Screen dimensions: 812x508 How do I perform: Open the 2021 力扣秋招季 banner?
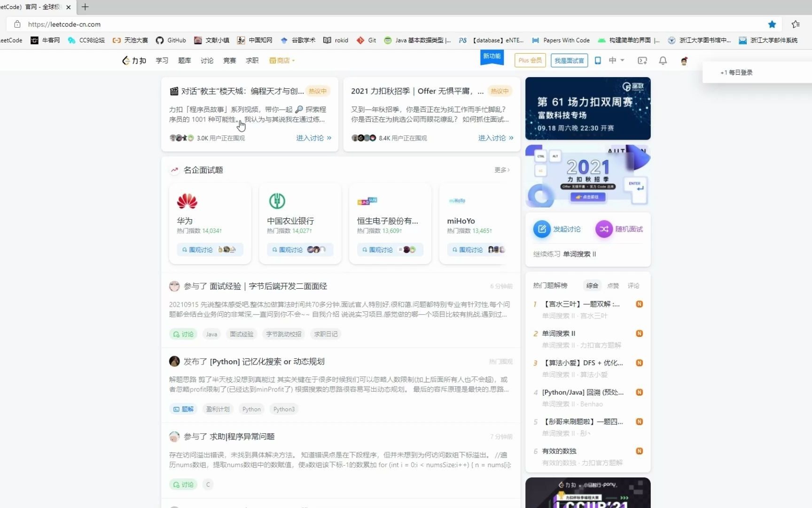point(588,176)
